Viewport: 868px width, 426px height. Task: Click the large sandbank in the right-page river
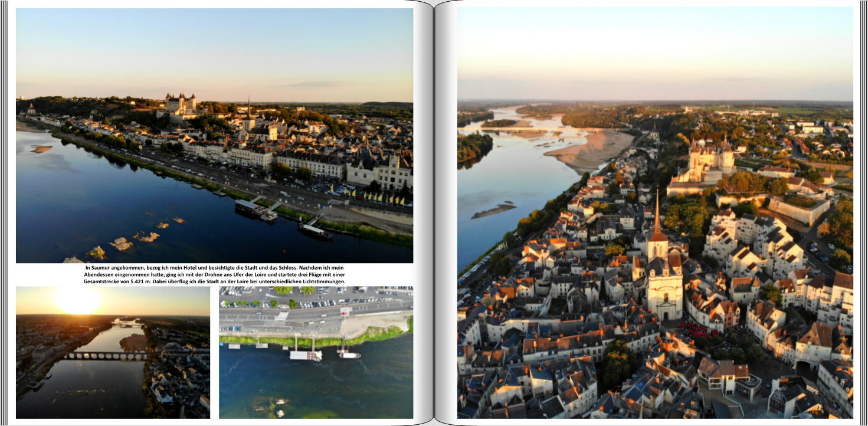pyautogui.click(x=590, y=150)
